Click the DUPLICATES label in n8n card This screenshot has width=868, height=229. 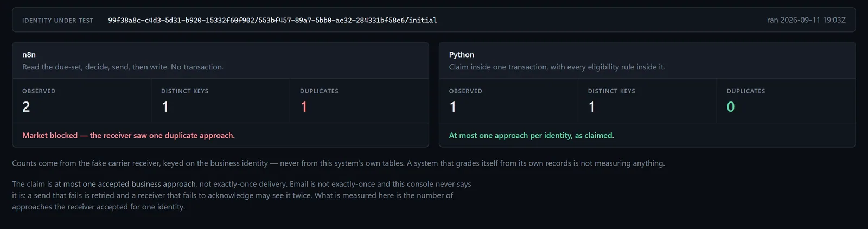[x=320, y=91]
